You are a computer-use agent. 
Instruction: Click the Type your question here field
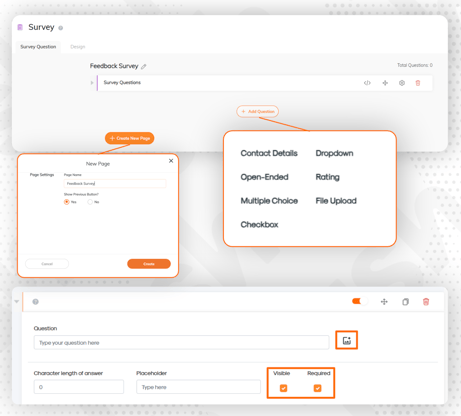pos(181,343)
